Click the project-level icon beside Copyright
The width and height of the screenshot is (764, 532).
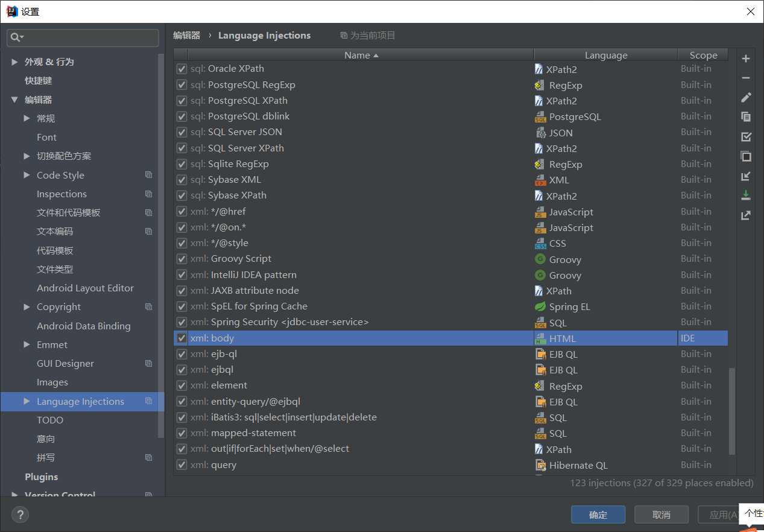pos(148,306)
